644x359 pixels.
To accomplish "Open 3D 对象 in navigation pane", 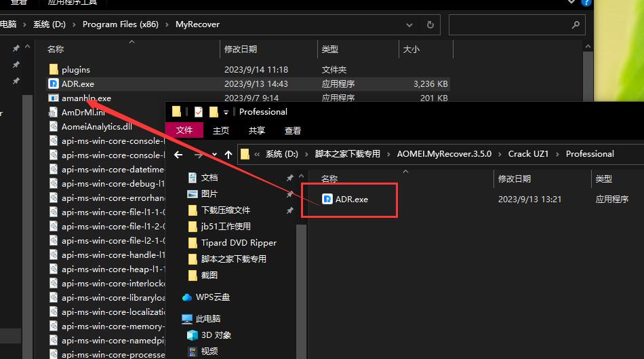I will (209, 335).
